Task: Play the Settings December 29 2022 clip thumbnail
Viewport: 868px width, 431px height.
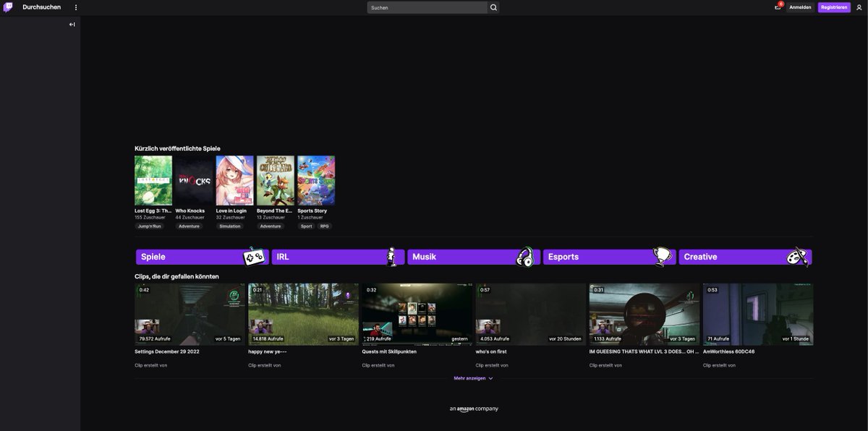Action: click(190, 314)
